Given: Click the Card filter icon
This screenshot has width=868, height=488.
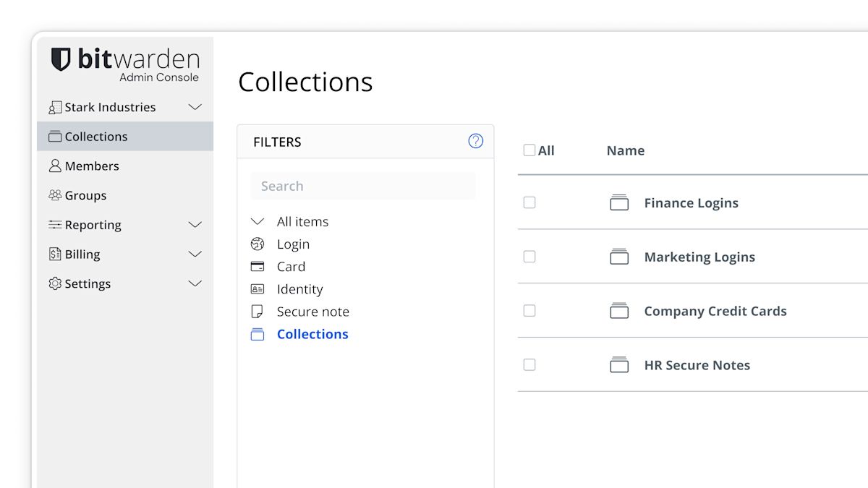Looking at the screenshot, I should [258, 267].
